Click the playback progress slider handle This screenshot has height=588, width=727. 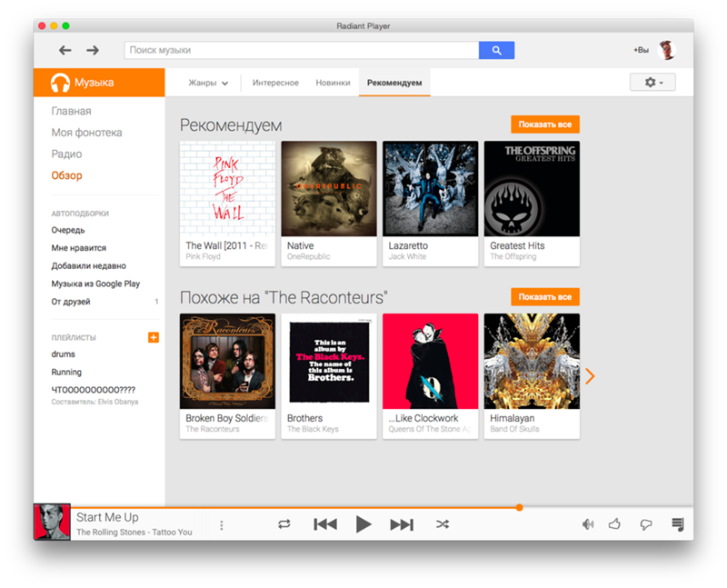coord(519,507)
